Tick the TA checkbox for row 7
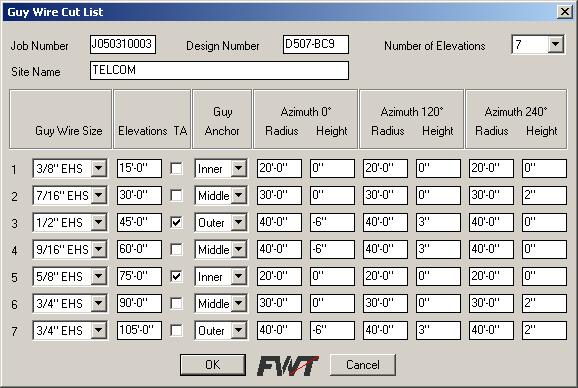 click(176, 330)
